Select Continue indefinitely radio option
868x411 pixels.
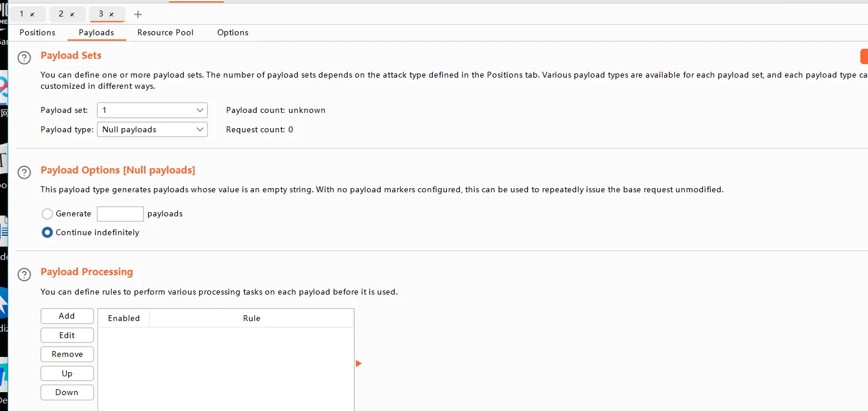tap(48, 233)
